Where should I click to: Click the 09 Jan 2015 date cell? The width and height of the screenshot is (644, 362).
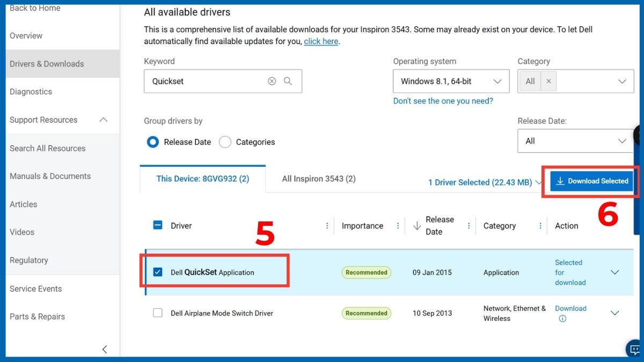click(x=432, y=272)
